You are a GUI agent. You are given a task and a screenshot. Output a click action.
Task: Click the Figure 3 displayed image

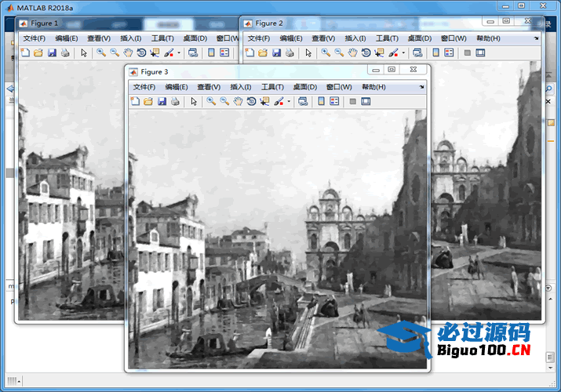click(278, 239)
